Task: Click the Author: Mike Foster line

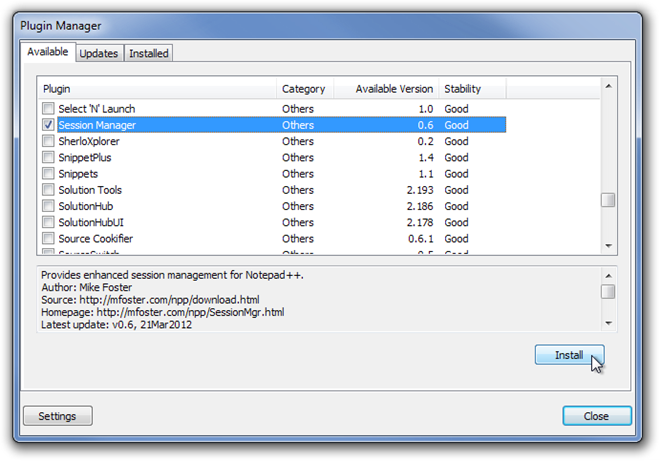Action: 86,288
